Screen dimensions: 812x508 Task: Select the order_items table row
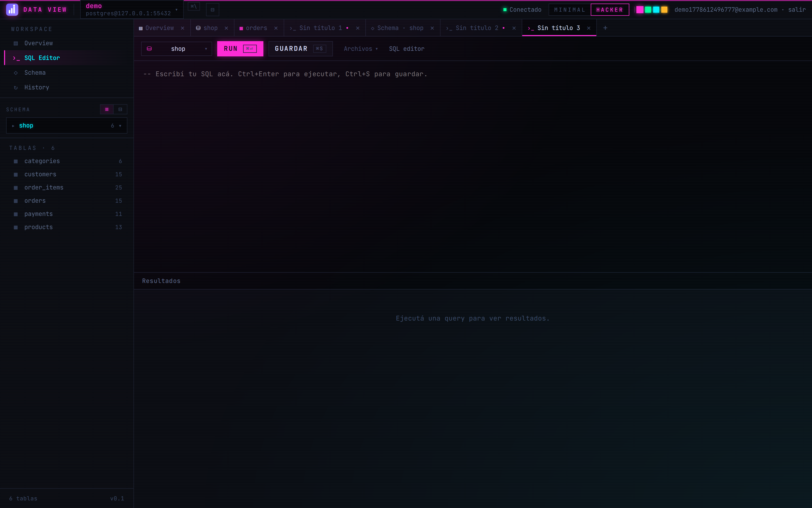67,188
